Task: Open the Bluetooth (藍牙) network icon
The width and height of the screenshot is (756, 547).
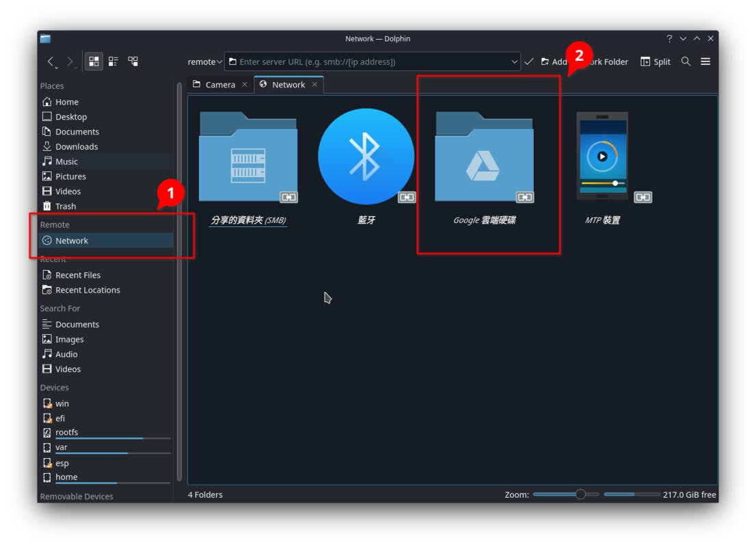Action: coord(366,157)
